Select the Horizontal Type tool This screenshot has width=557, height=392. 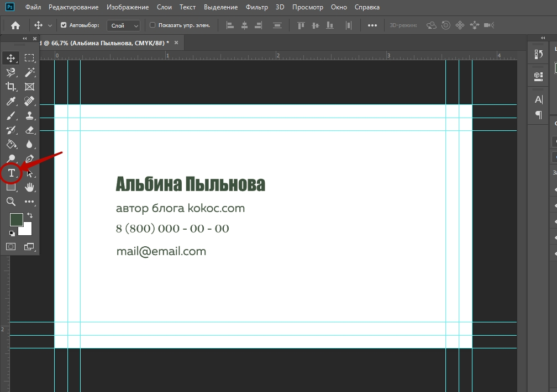coord(11,173)
